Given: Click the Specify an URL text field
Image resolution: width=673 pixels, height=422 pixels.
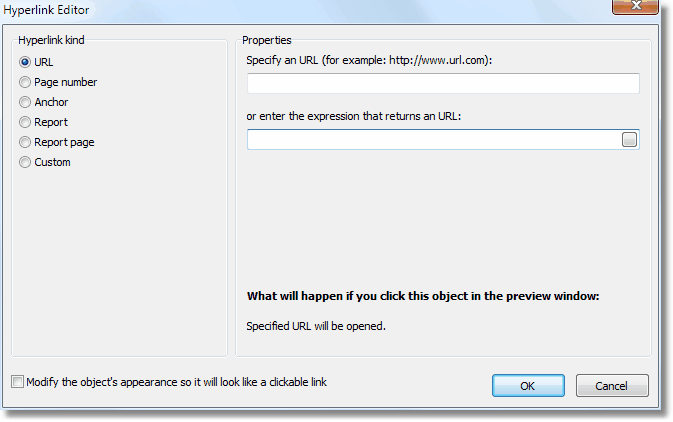Looking at the screenshot, I should tap(443, 83).
